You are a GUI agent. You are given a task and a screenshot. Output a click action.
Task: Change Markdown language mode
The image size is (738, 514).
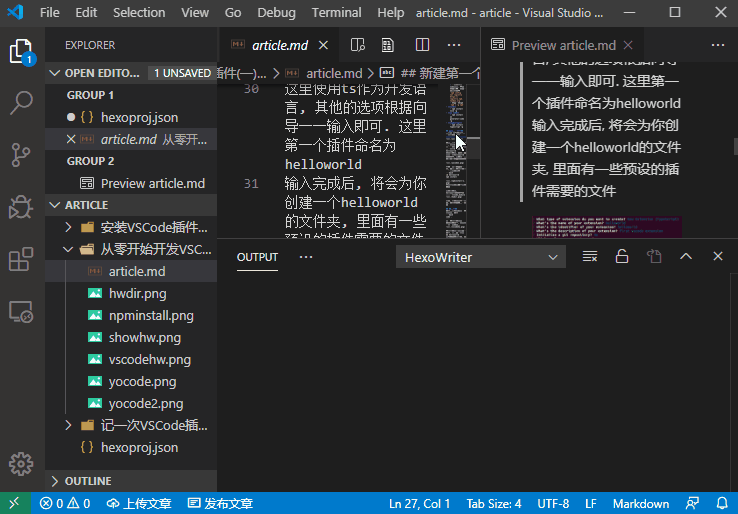(x=641, y=504)
